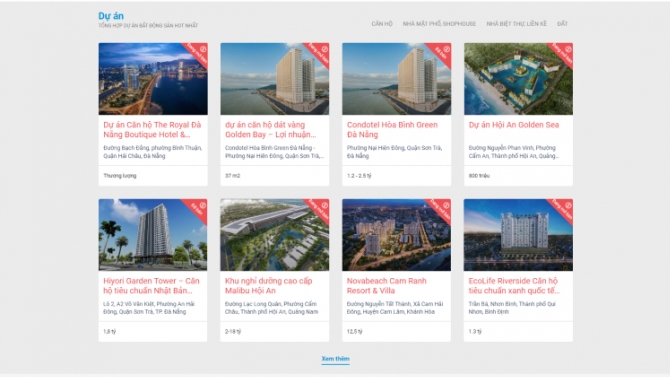Open EcoLife Riverside thumbnail image
Image resolution: width=670 pixels, height=377 pixels.
click(x=518, y=235)
